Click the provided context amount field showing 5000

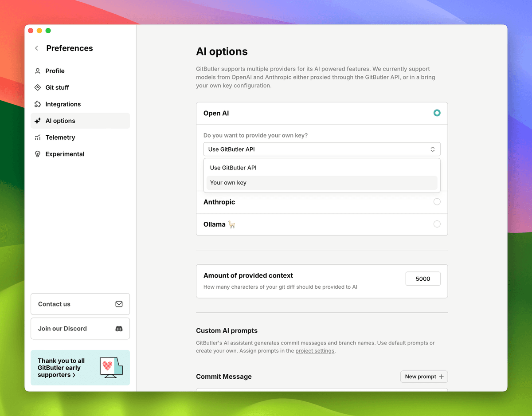tap(422, 279)
